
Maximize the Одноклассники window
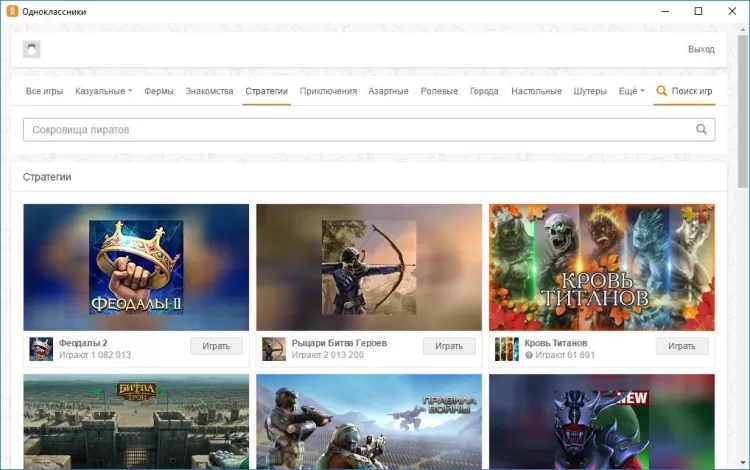tap(698, 11)
